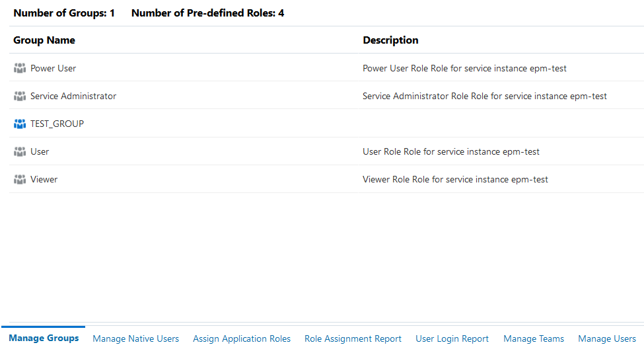644x351 pixels.
Task: Click the Group Name column header
Action: click(44, 40)
